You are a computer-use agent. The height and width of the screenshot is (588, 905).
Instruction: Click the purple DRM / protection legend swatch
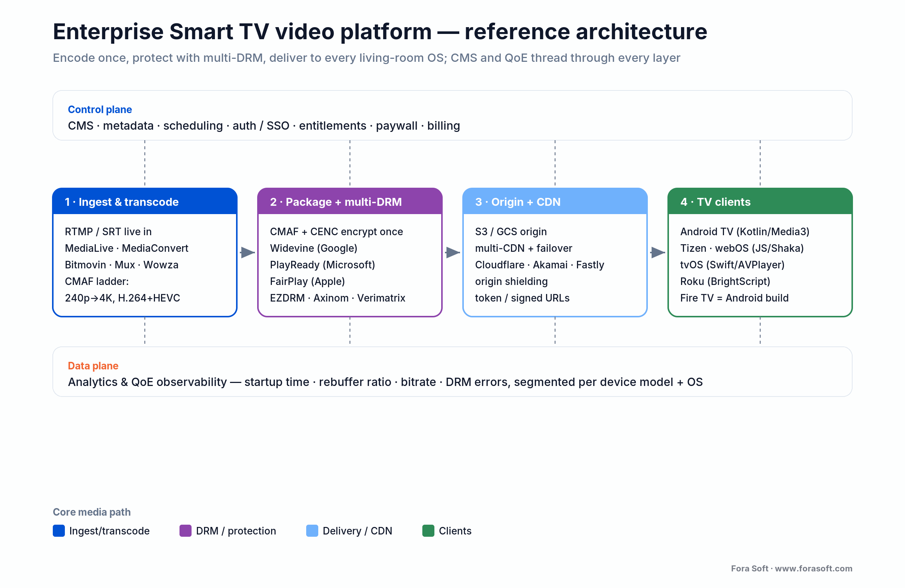tap(186, 531)
